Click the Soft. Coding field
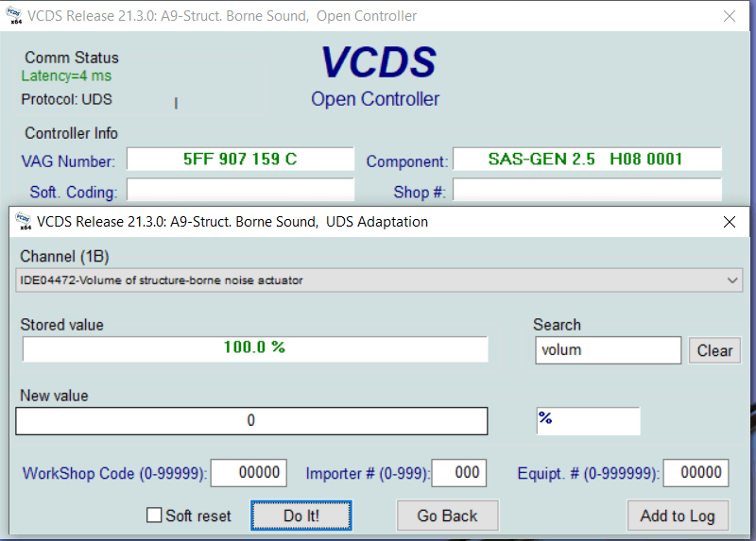The height and width of the screenshot is (541, 756). [240, 190]
